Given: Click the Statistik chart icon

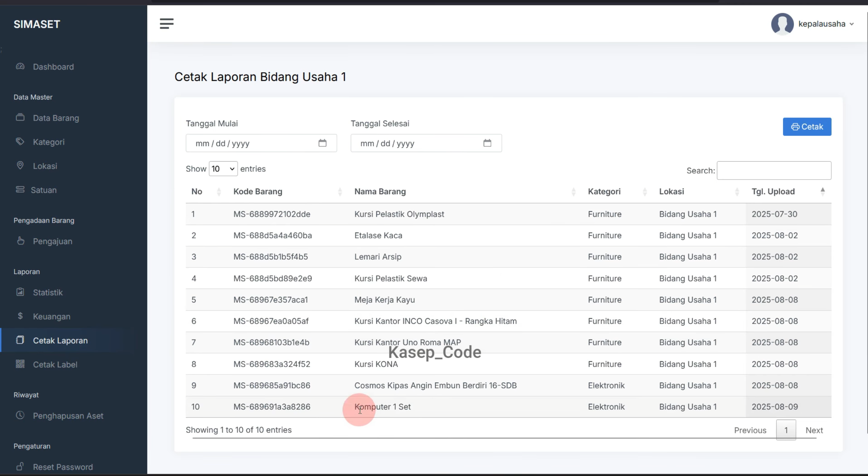Looking at the screenshot, I should tap(20, 292).
